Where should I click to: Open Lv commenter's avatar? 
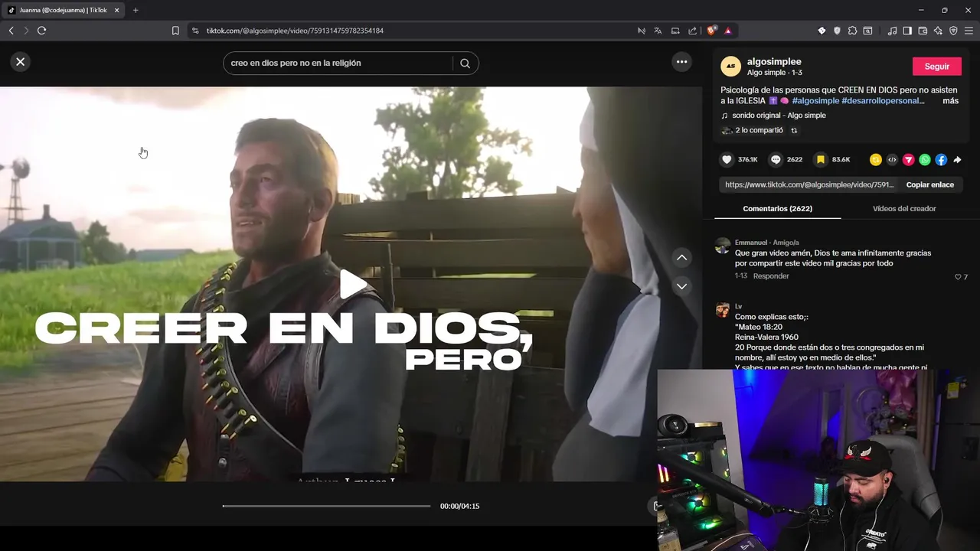[723, 310]
